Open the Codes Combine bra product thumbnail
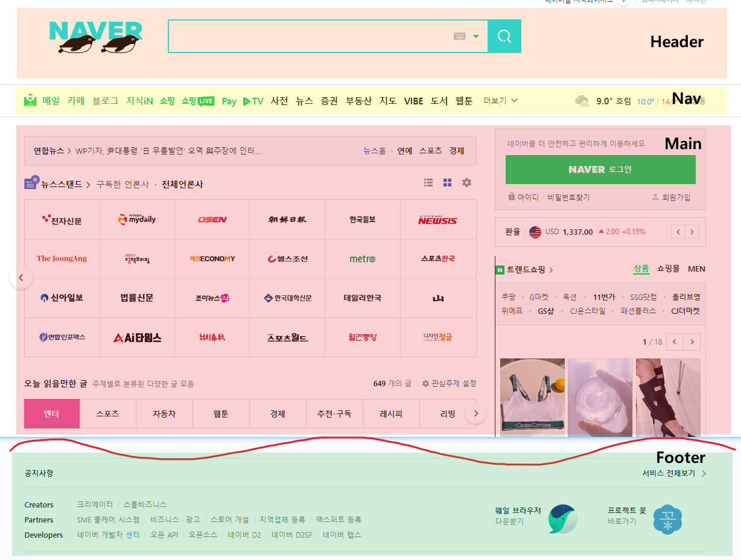 (532, 397)
